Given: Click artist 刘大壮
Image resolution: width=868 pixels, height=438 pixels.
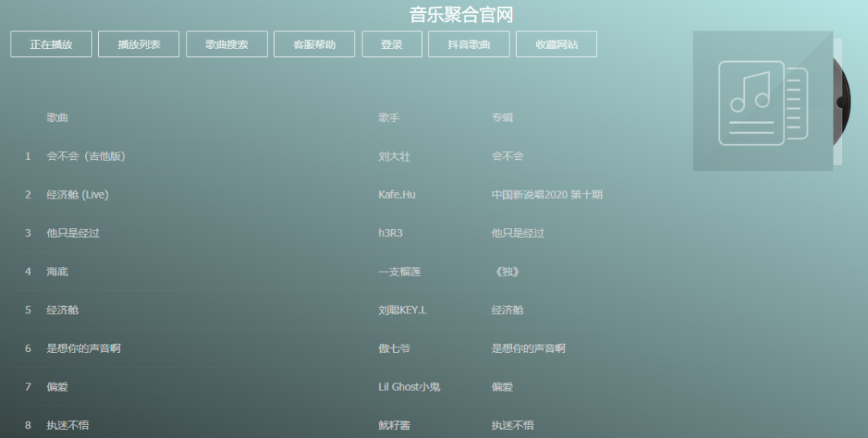Looking at the screenshot, I should pos(394,156).
